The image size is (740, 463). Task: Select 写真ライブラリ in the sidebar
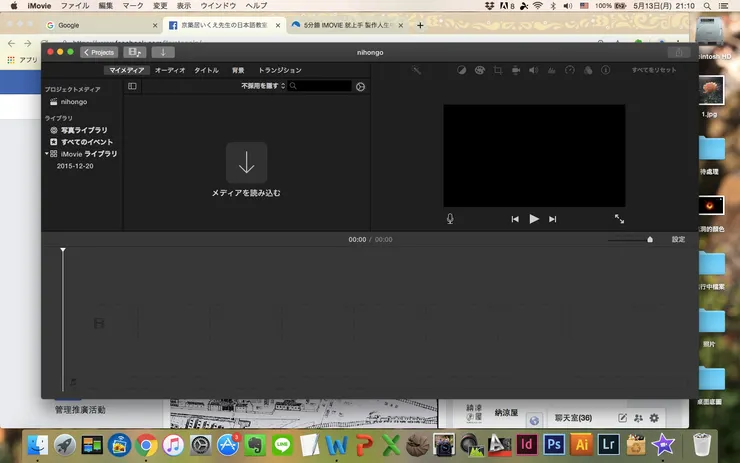point(84,130)
